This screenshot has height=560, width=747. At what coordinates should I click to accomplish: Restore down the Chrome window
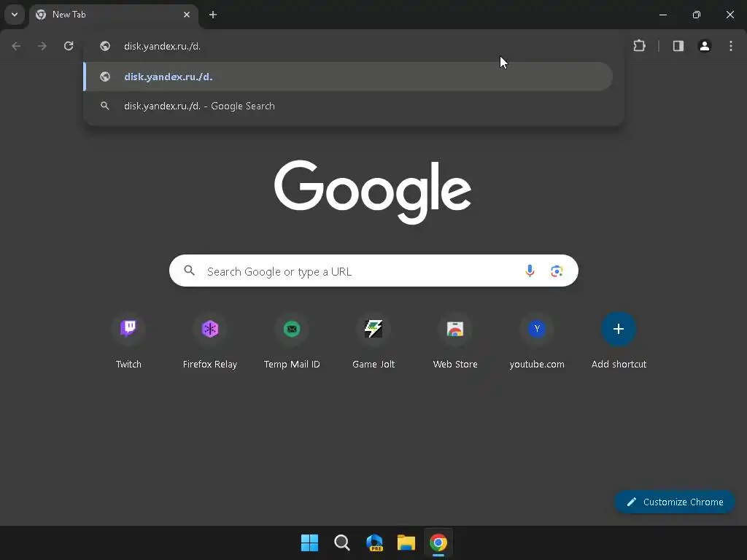coord(697,15)
